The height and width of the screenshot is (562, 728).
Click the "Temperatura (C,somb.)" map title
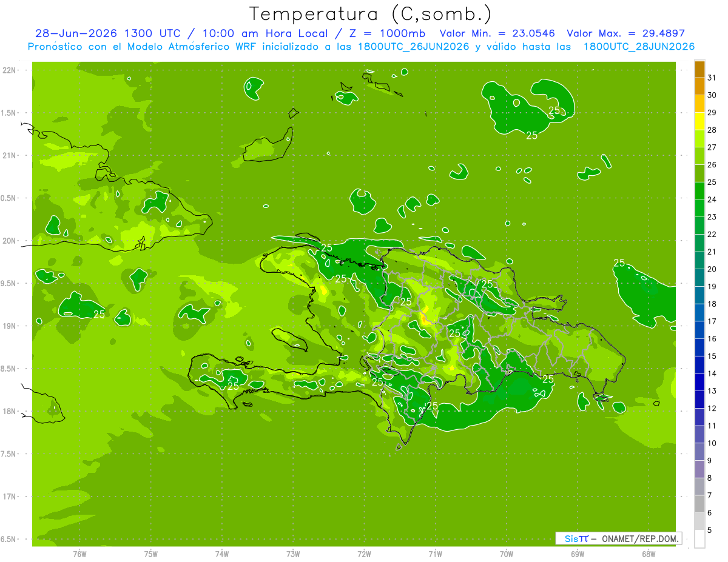click(371, 14)
